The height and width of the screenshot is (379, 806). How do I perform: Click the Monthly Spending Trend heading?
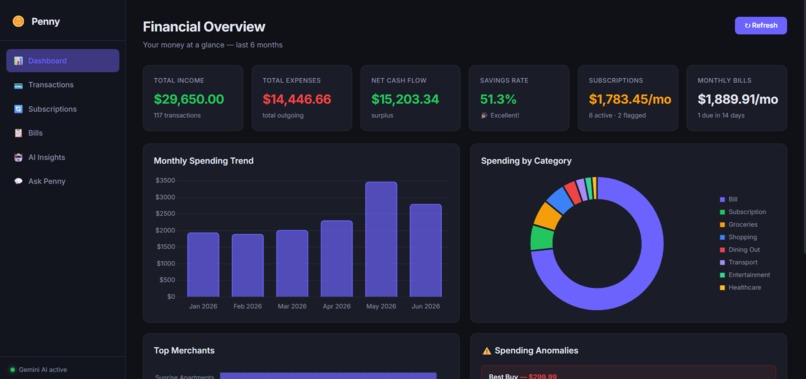tap(204, 161)
